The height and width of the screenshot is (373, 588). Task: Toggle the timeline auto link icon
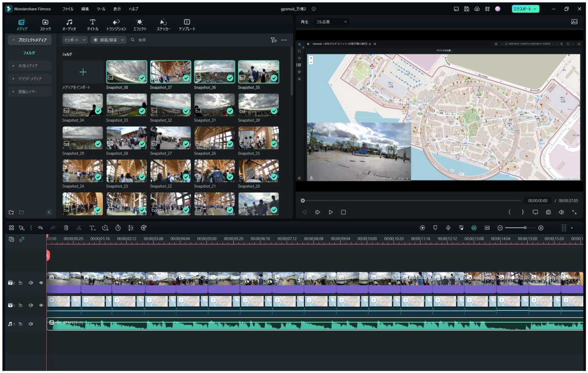tap(22, 239)
